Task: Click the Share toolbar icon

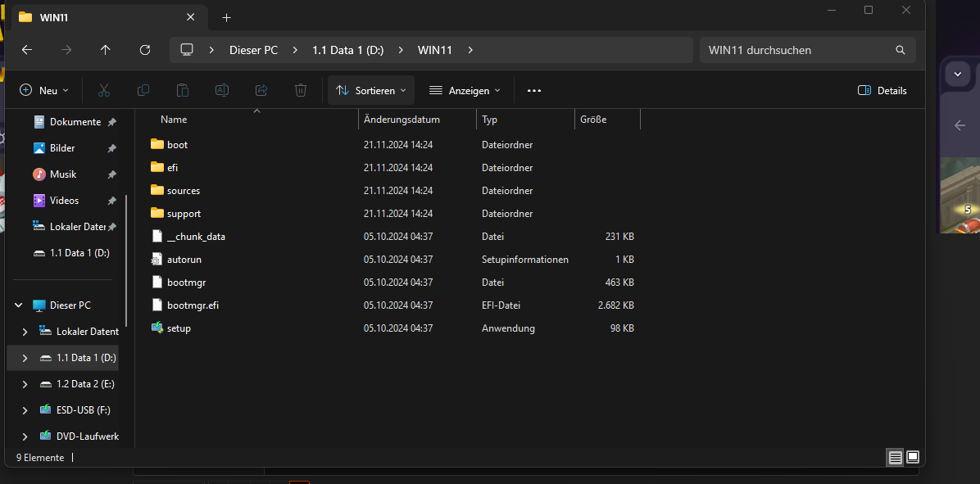Action: click(261, 91)
